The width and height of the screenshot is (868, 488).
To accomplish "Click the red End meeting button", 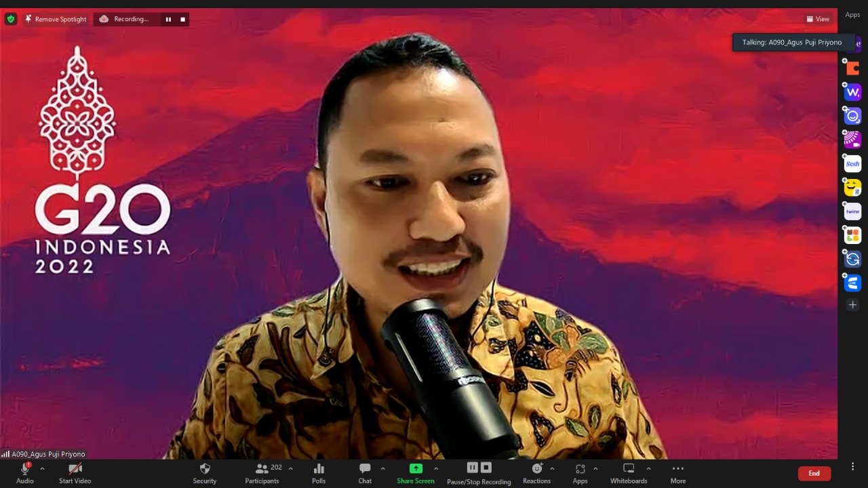I will click(814, 473).
